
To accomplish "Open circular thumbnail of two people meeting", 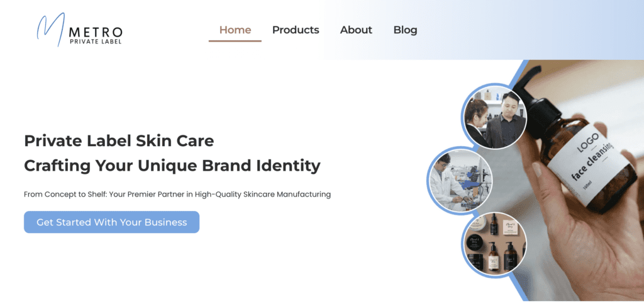I will pyautogui.click(x=496, y=117).
